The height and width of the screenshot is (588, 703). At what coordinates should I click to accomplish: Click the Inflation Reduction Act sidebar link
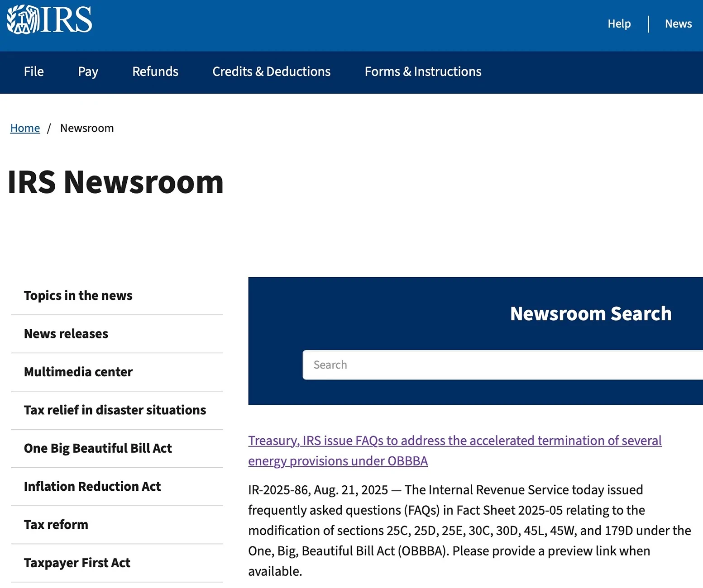[92, 487]
